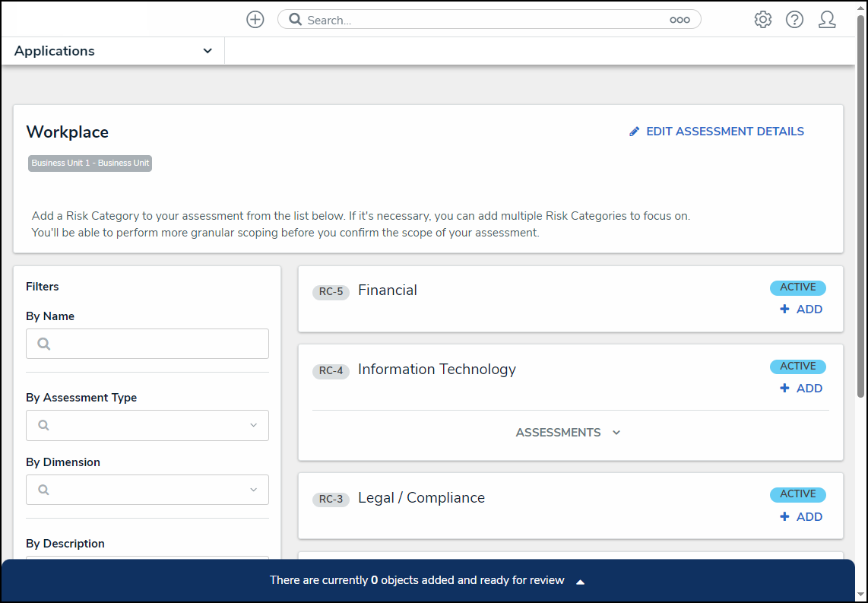This screenshot has height=603, width=868.
Task: Click the top search magnifier icon
Action: (296, 20)
